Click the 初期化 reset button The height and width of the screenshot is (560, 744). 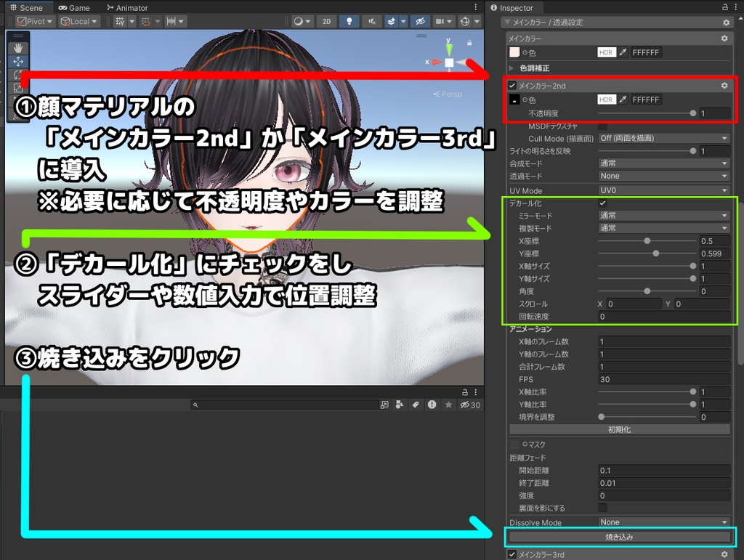620,429
